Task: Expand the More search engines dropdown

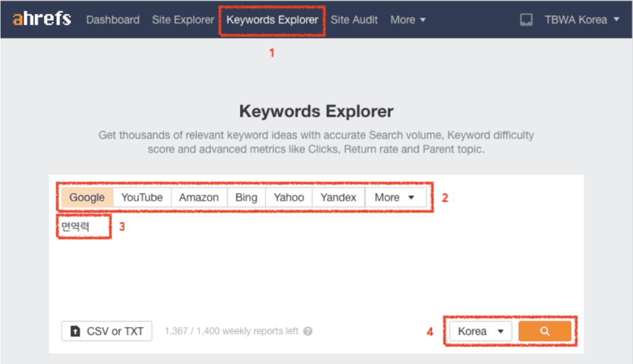Action: (x=395, y=197)
